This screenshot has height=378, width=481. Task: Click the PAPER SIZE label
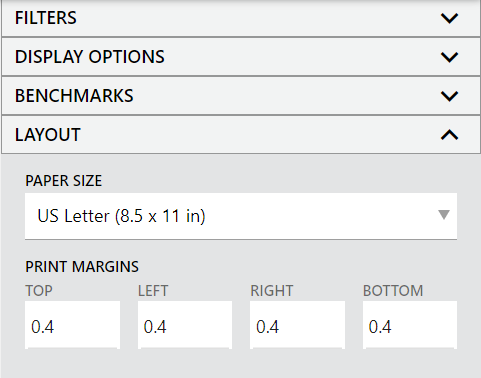tap(64, 181)
